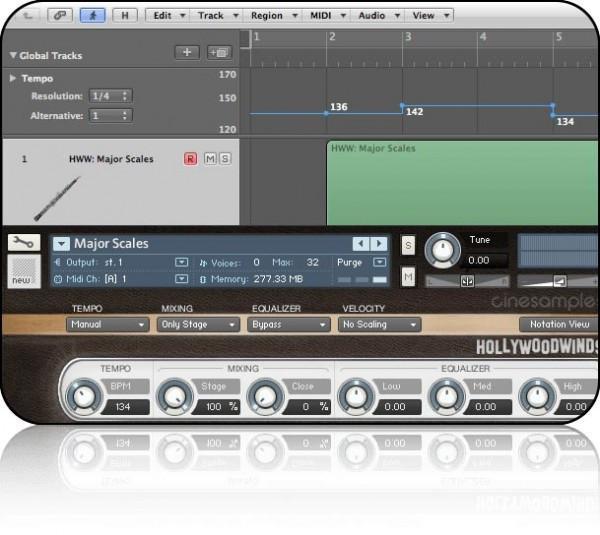The height and width of the screenshot is (535, 600).
Task: Expand the Tempo track triangle
Action: [x=13, y=78]
